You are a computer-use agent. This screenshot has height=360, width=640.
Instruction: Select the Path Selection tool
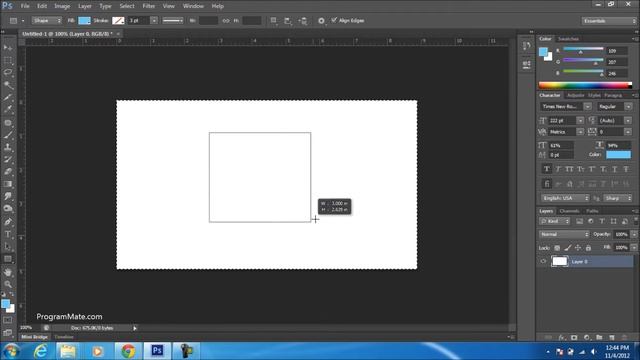8,247
